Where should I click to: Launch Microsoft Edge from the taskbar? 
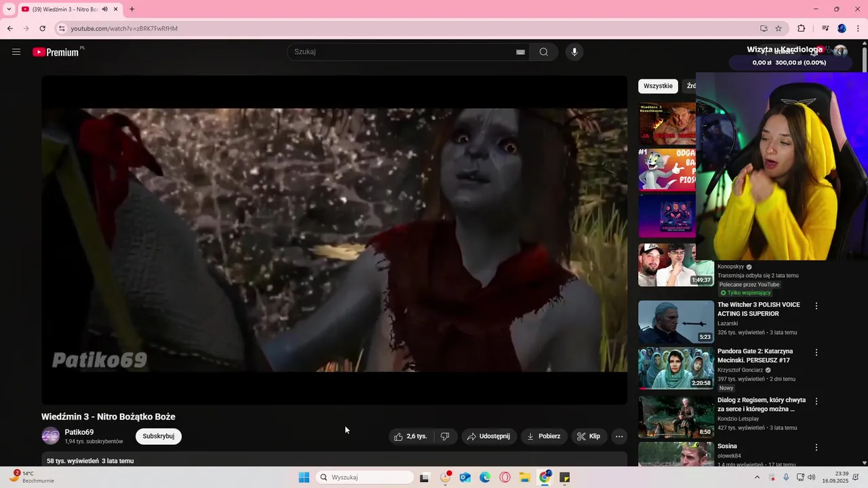tap(485, 477)
